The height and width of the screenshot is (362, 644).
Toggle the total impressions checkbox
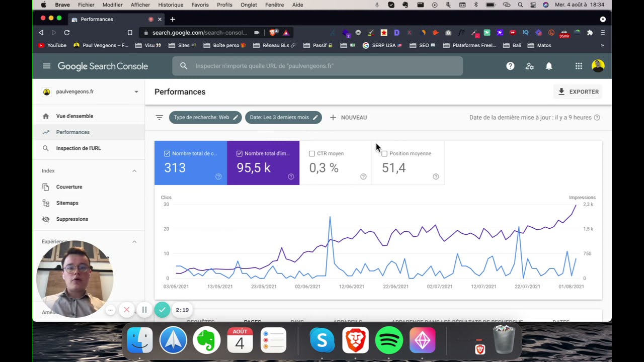[239, 153]
